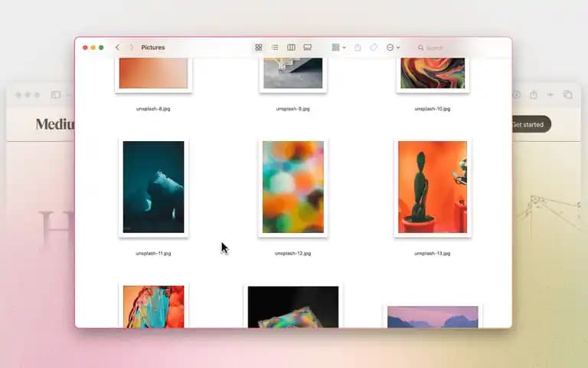Switch Finder to icon grid view
Viewport: 588px width, 368px height.
click(258, 48)
